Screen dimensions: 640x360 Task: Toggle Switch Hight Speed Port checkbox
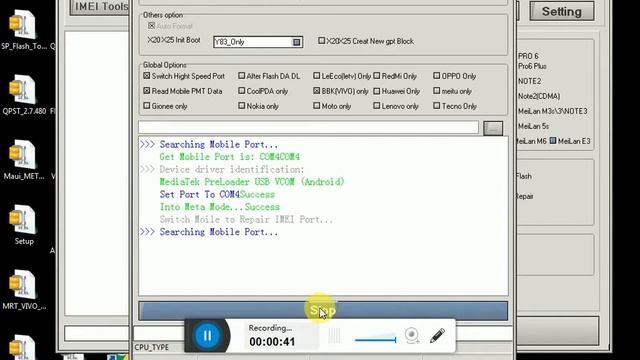(x=147, y=76)
